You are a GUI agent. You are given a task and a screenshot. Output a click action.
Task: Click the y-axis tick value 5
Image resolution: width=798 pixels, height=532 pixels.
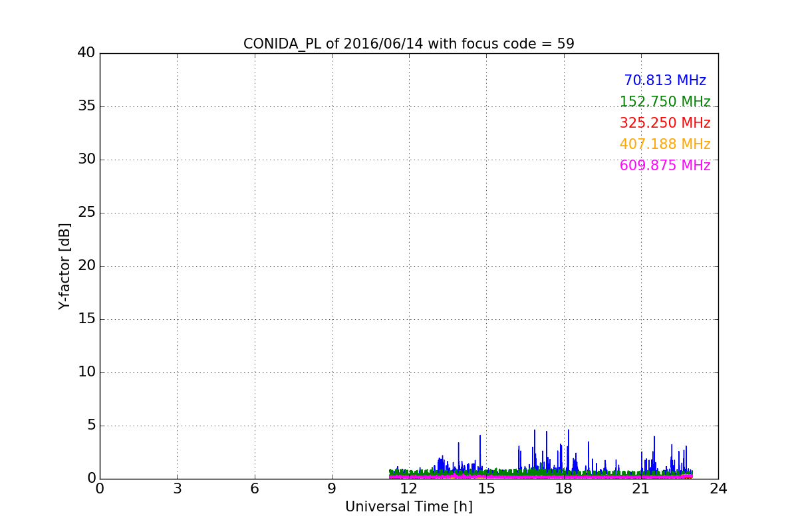tap(91, 426)
